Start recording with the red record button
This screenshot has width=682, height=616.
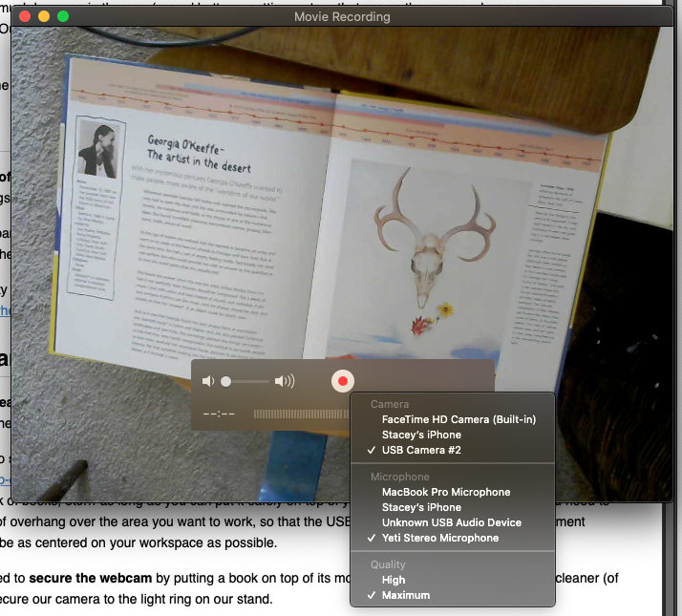pos(342,381)
